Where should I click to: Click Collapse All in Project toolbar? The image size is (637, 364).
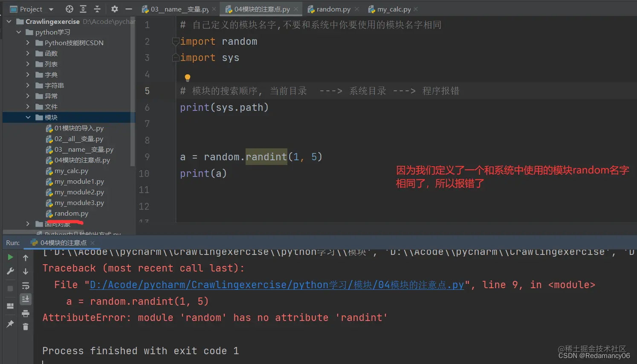click(x=97, y=9)
